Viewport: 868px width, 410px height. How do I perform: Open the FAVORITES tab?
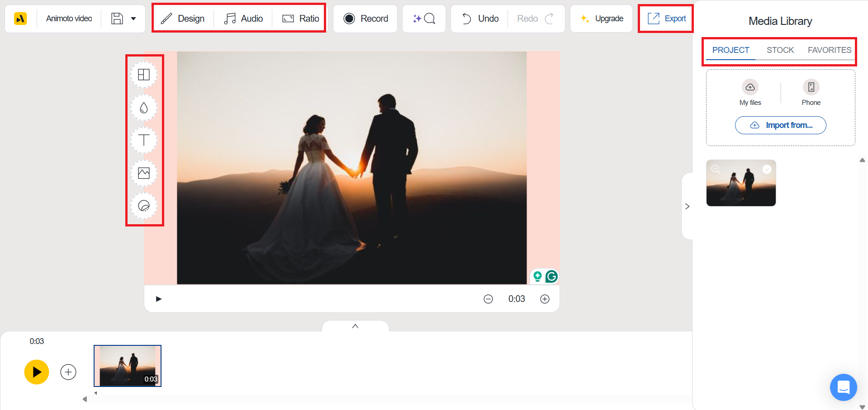pos(829,50)
